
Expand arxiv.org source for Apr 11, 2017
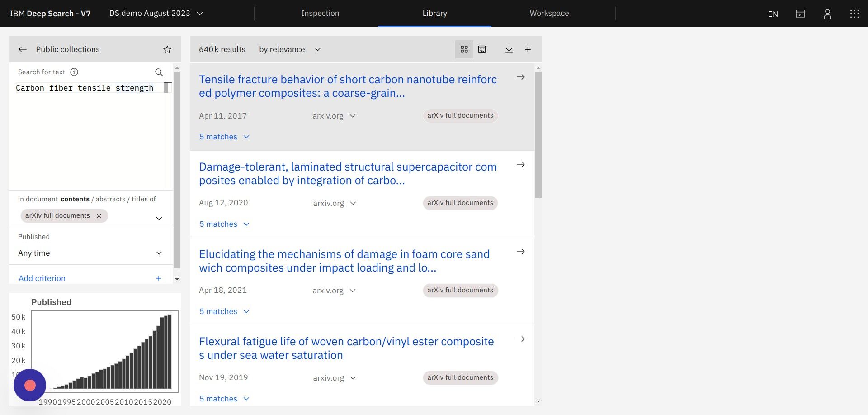point(334,116)
